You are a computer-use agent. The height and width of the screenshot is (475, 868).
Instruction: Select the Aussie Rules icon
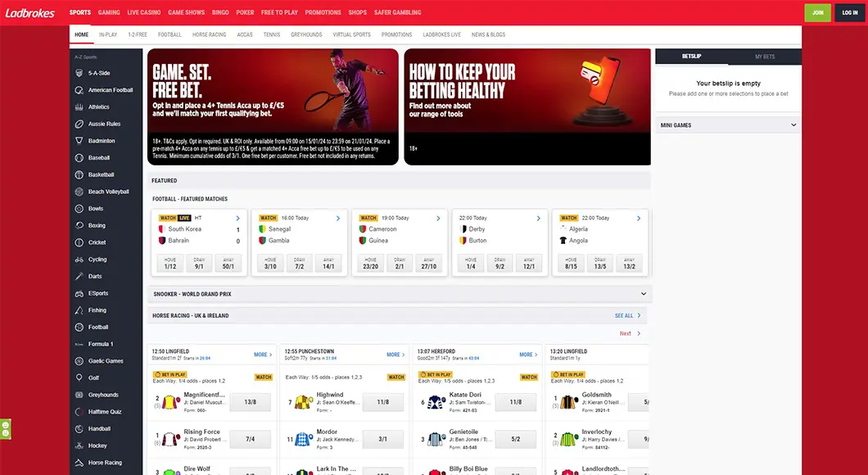pyautogui.click(x=79, y=124)
